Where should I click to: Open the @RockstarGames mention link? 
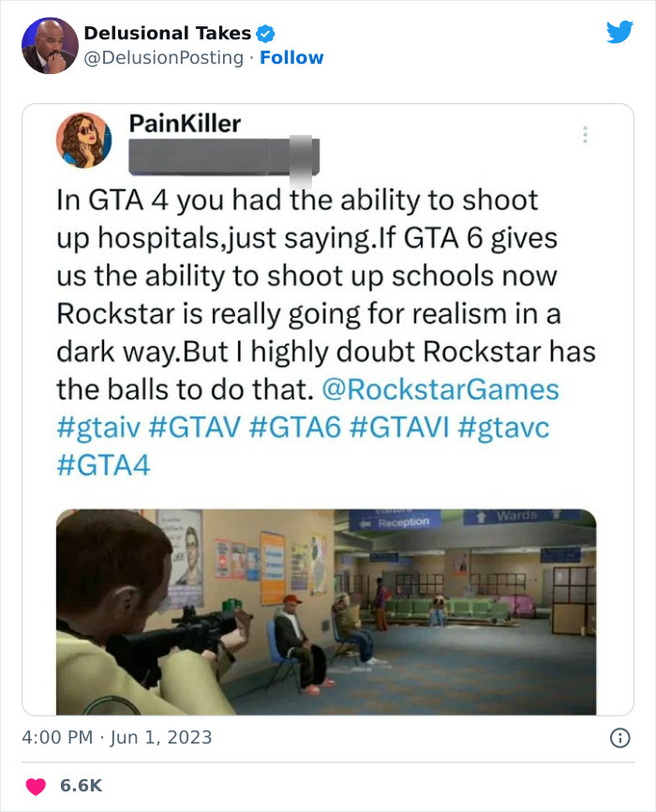440,389
